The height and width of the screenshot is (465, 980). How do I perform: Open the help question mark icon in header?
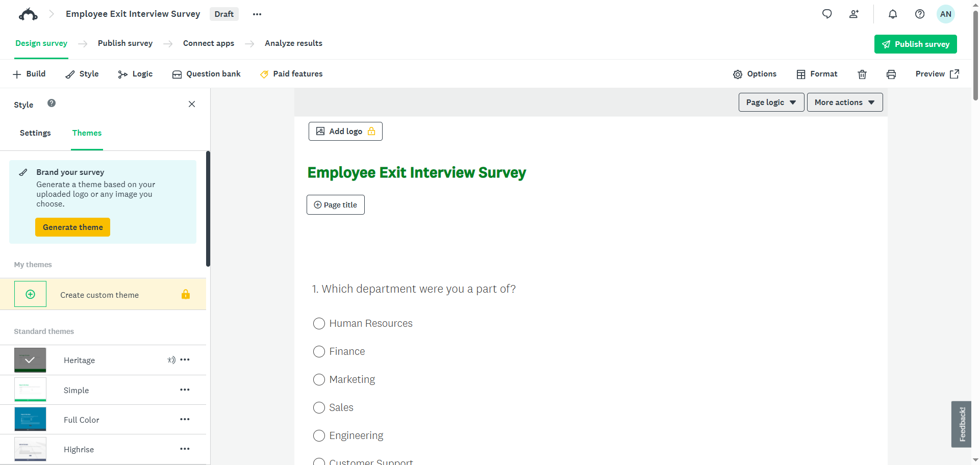click(920, 14)
